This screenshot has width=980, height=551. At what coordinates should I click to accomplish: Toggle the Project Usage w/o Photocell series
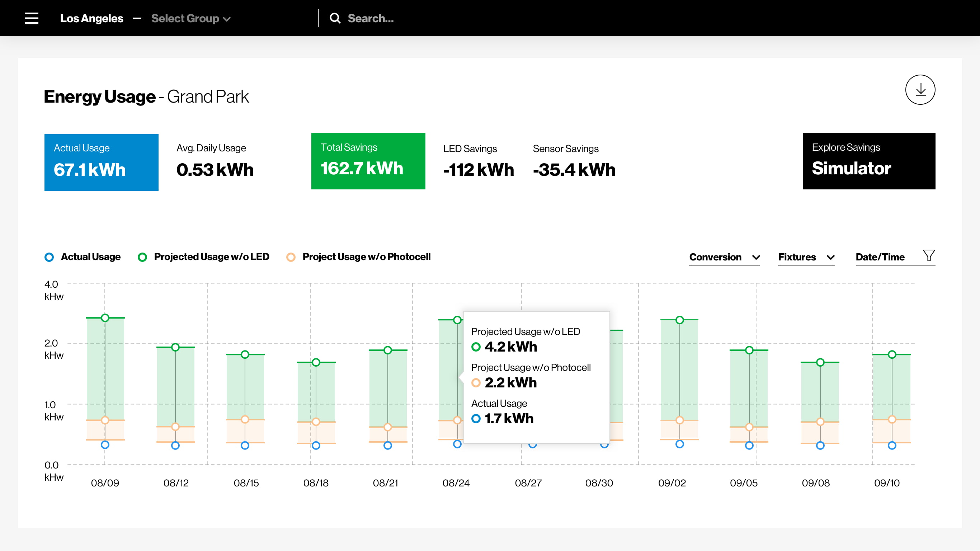point(366,257)
